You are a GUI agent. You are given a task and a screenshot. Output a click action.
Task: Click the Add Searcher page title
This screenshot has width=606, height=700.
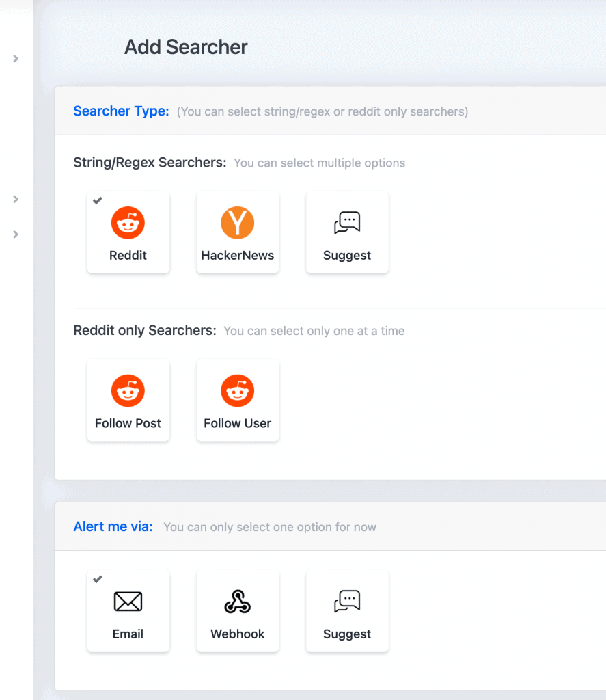pos(186,47)
